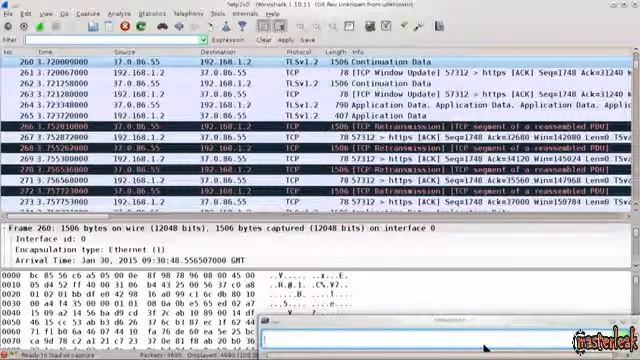Select packet 266 TCP Retransmission row
The width and height of the screenshot is (640, 360).
(x=316, y=127)
